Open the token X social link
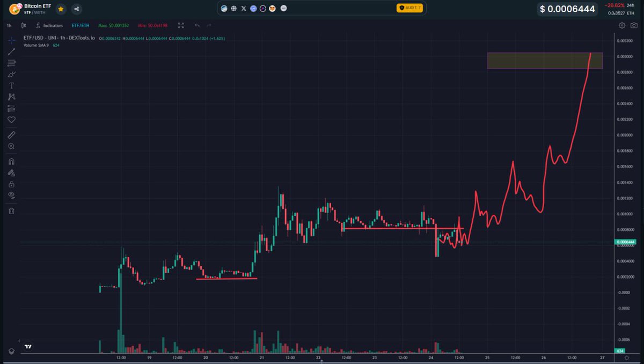This screenshot has height=364, width=644. click(244, 8)
